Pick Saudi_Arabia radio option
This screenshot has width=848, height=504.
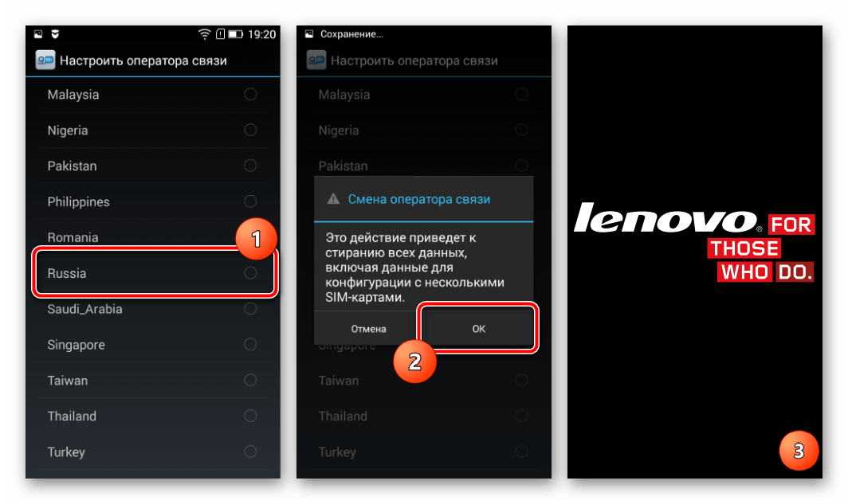click(x=250, y=308)
